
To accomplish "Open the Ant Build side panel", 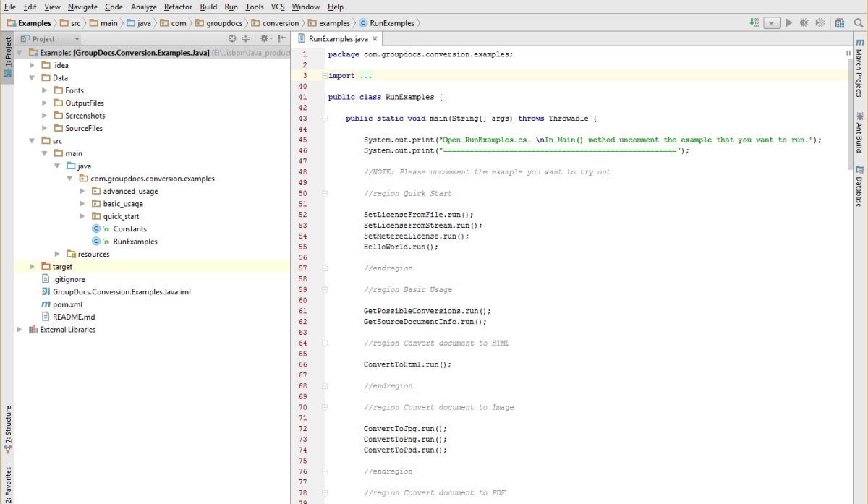I will pos(859,132).
